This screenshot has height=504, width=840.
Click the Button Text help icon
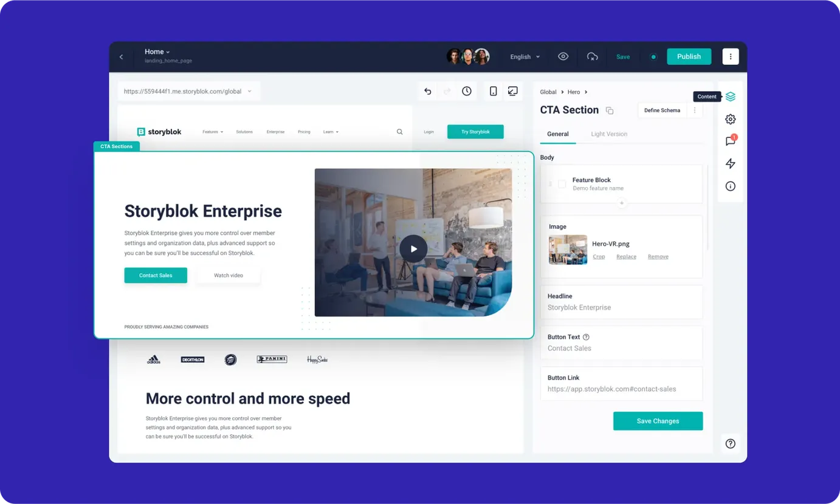click(x=586, y=337)
